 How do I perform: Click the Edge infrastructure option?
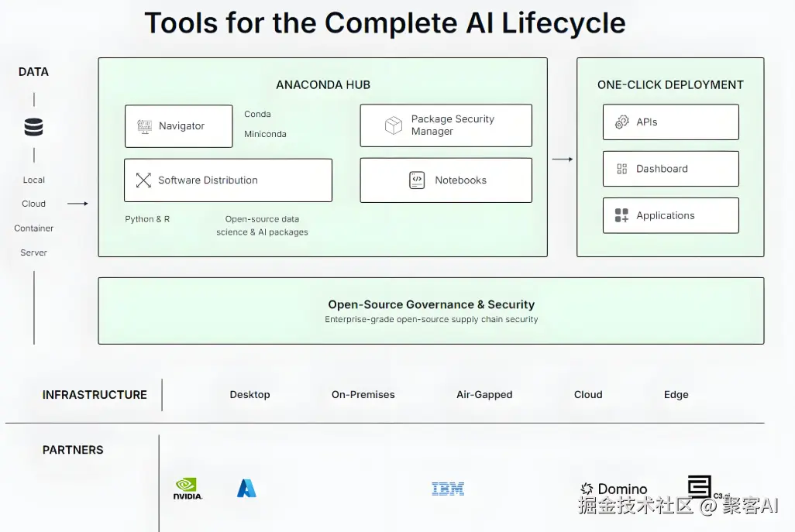(676, 395)
